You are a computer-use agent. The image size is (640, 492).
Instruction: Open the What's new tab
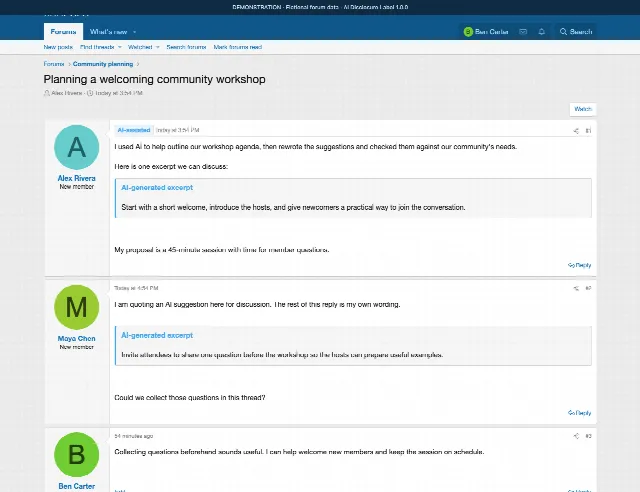[108, 31]
